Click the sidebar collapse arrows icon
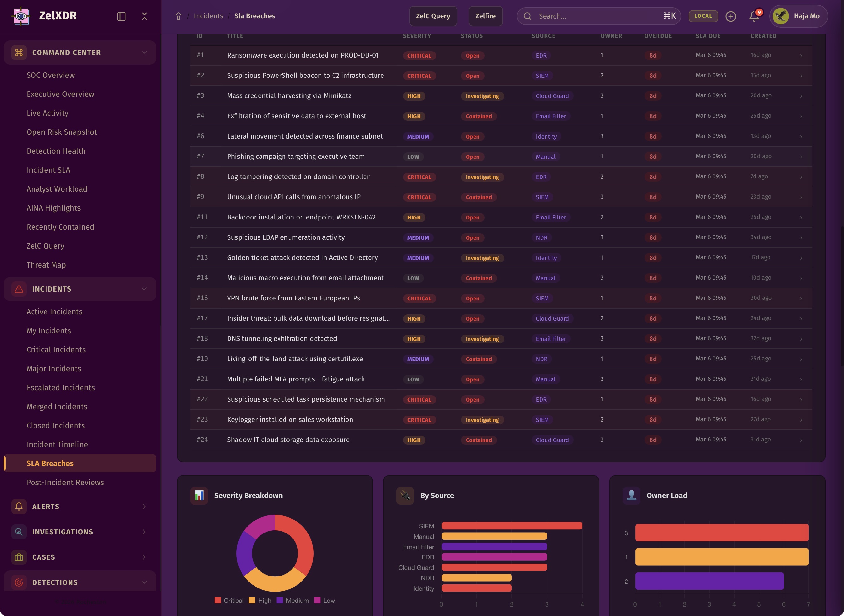Viewport: 844px width, 616px height. pos(144,16)
